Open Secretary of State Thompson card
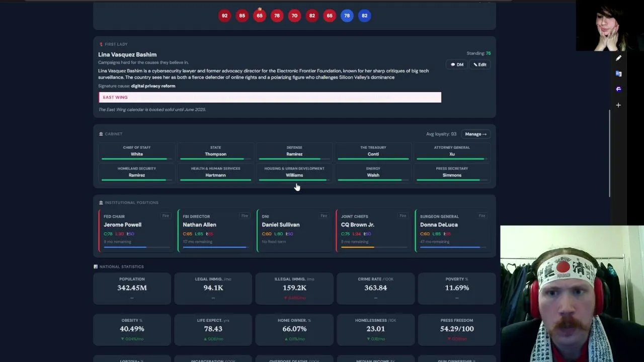644x362 pixels. pos(215,153)
